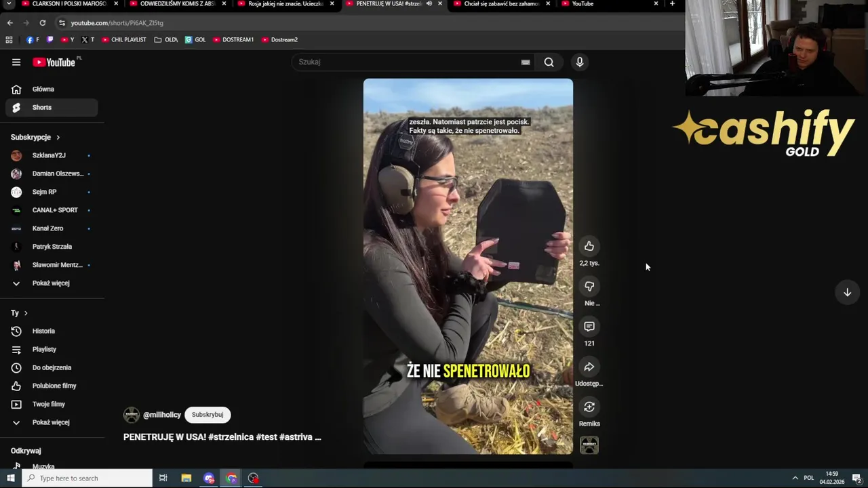
Task: Open CANAL+ SPORT channel subscription
Action: click(x=52, y=210)
